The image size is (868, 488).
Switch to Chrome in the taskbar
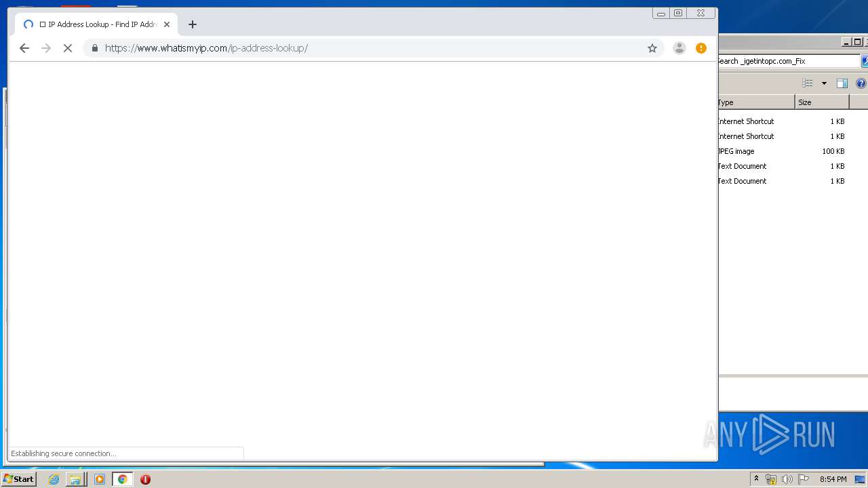[123, 479]
